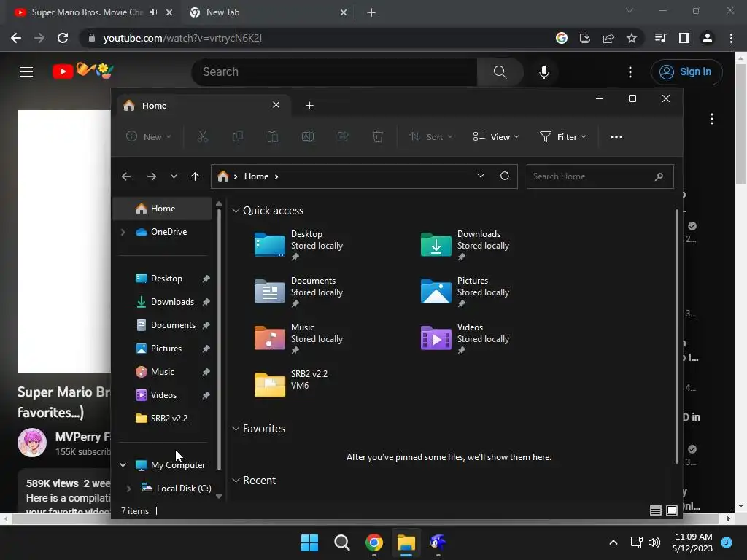Click the Chrome address bar URL
The width and height of the screenshot is (747, 560).
(182, 38)
